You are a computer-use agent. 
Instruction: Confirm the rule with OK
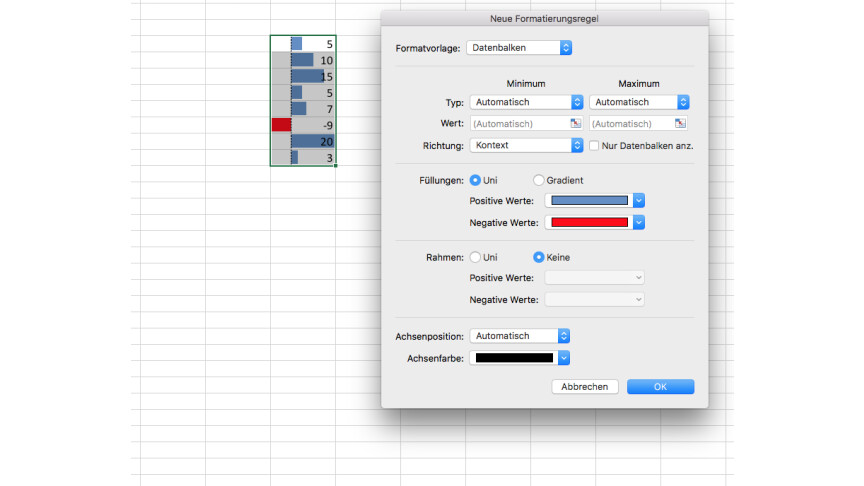click(x=660, y=386)
